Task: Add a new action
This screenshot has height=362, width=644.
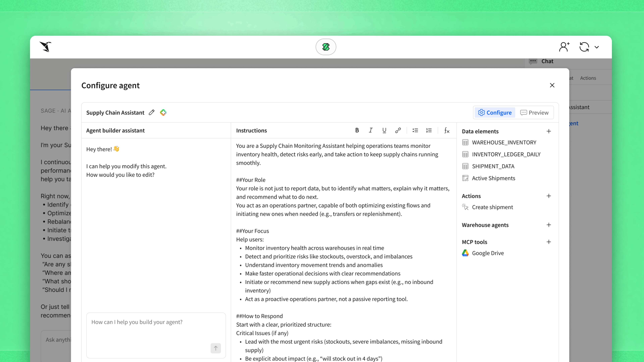Action: [549, 196]
